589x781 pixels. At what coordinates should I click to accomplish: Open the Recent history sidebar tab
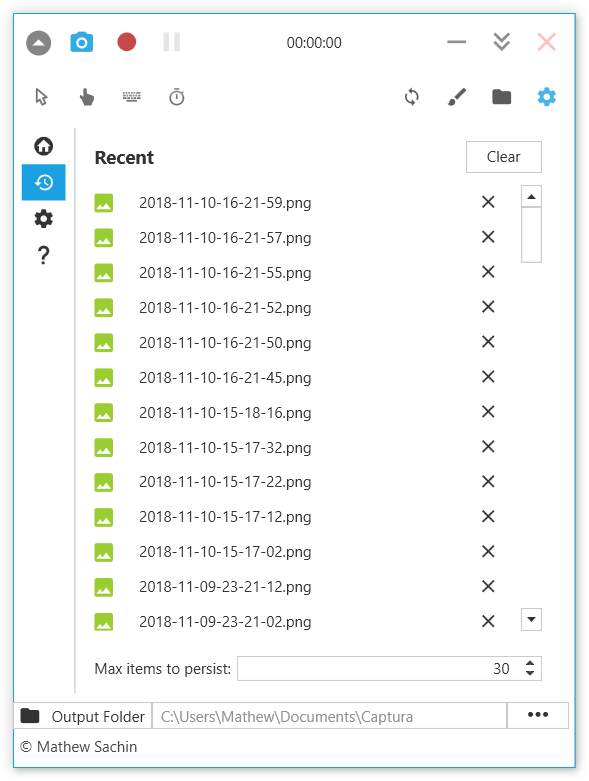coord(44,182)
